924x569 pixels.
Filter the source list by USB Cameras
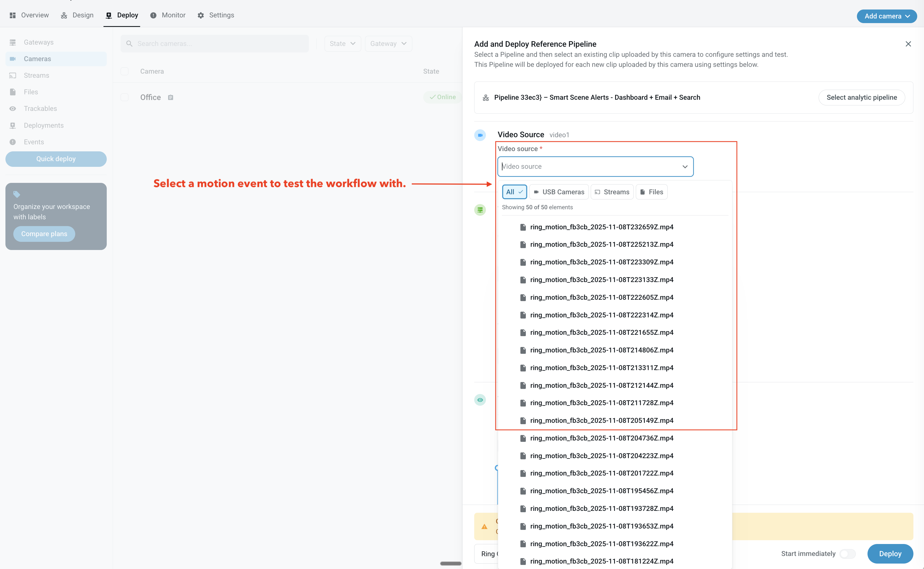559,192
